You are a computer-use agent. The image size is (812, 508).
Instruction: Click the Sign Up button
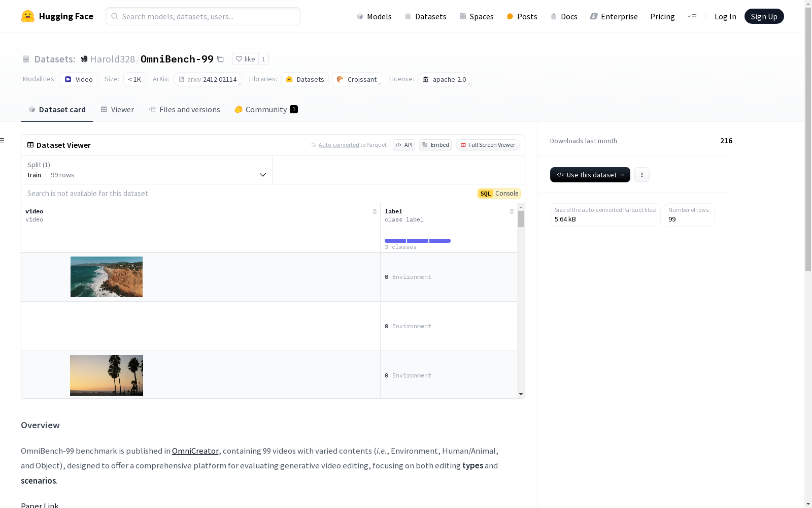[x=764, y=16]
